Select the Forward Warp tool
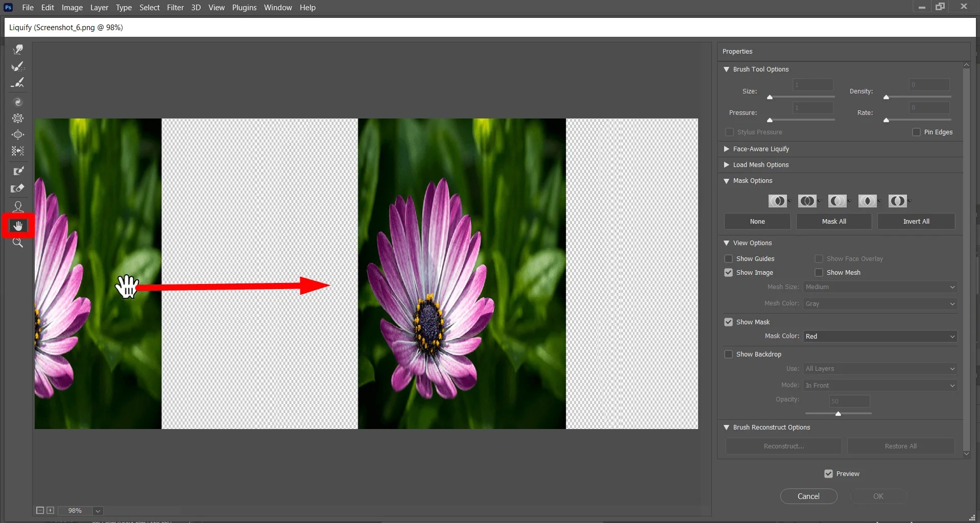 [18, 49]
